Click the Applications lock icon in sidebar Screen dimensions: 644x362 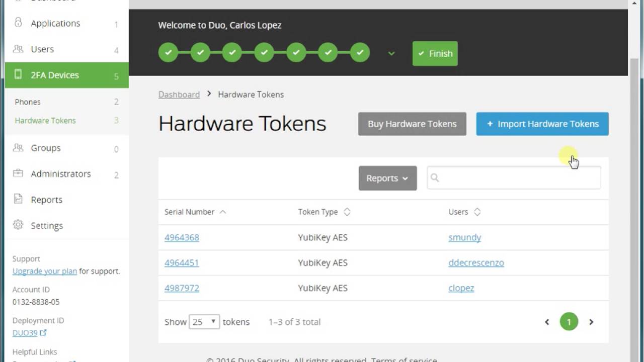click(x=18, y=23)
